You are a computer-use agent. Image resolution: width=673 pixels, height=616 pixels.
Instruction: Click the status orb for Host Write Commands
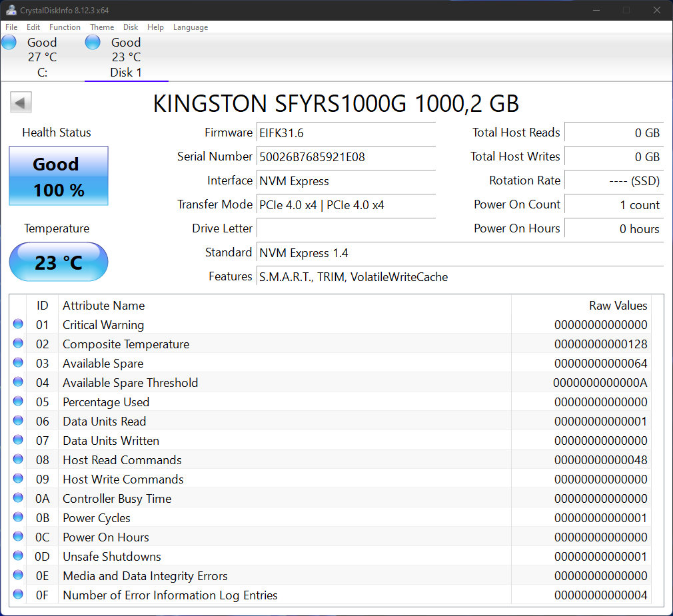coord(18,478)
